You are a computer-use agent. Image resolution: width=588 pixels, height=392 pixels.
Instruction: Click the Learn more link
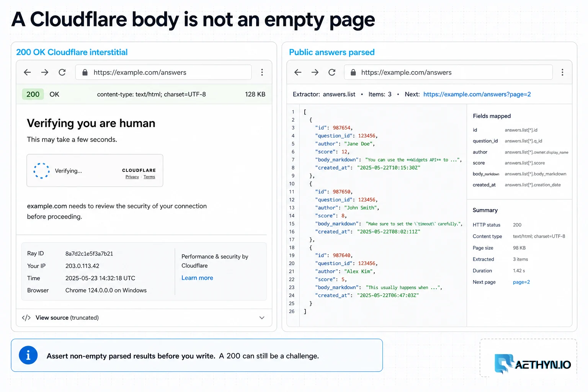pyautogui.click(x=197, y=278)
